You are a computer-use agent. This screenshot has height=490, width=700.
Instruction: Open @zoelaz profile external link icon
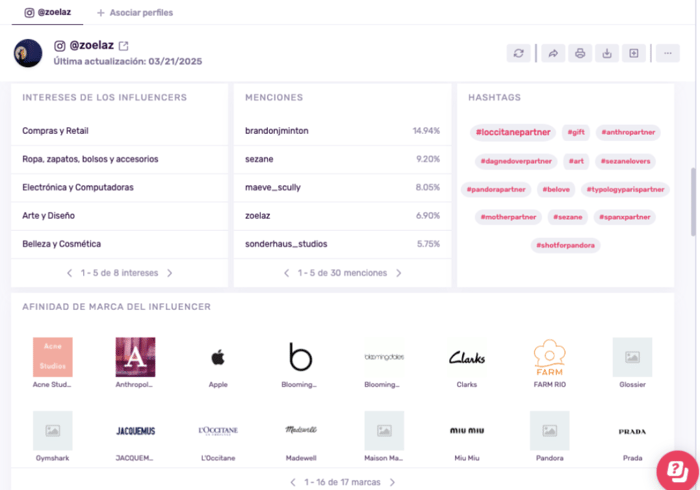click(x=124, y=46)
